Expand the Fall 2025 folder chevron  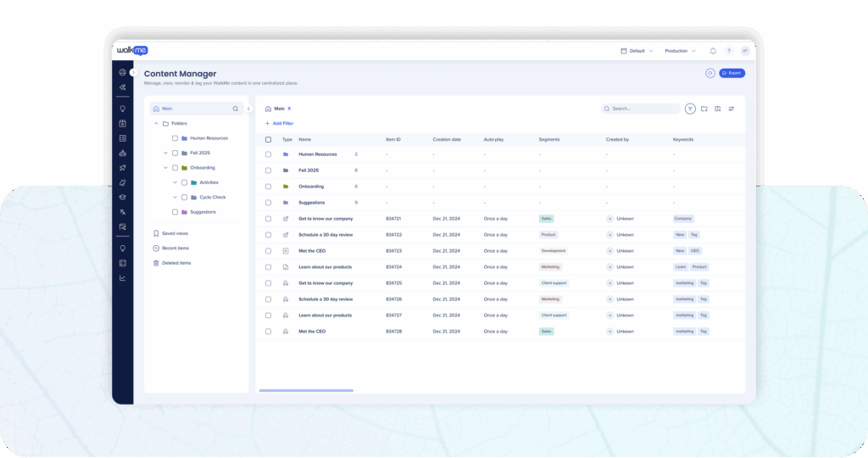165,154
